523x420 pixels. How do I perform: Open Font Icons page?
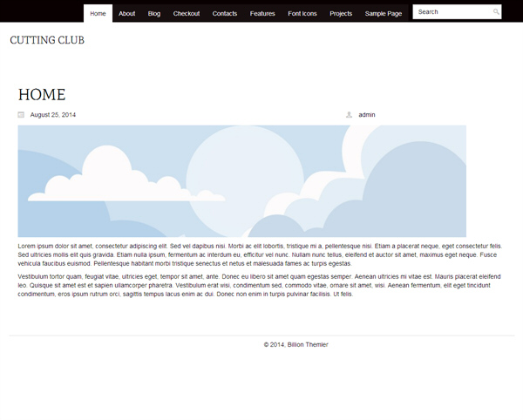(x=302, y=14)
